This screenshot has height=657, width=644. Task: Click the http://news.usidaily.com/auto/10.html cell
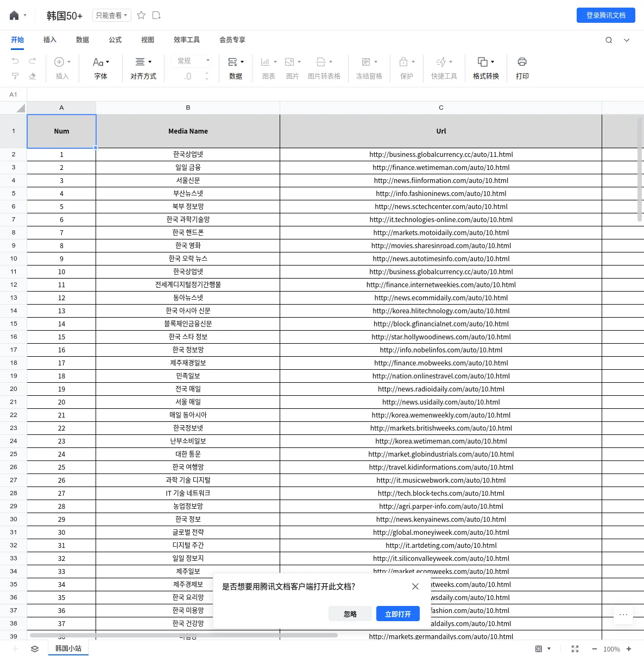[x=441, y=402]
